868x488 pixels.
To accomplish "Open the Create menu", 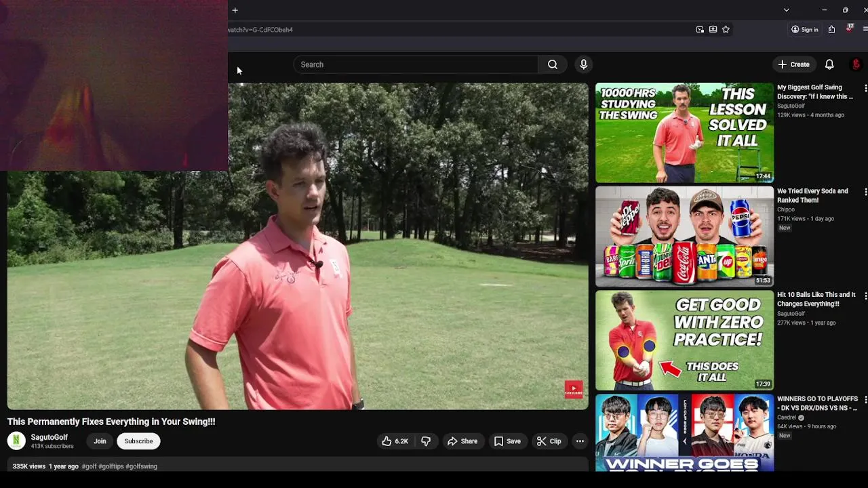I will coord(793,64).
